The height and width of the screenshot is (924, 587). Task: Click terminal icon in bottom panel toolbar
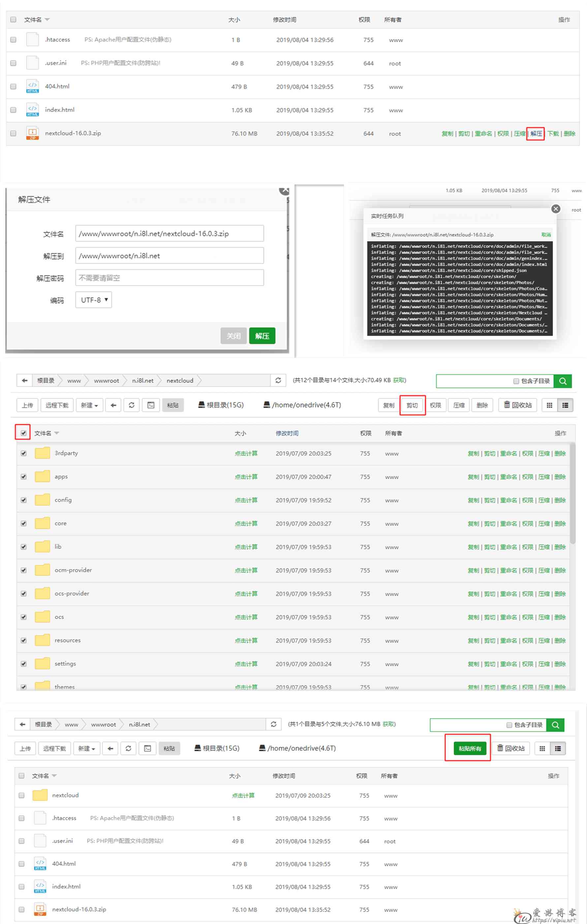148,748
